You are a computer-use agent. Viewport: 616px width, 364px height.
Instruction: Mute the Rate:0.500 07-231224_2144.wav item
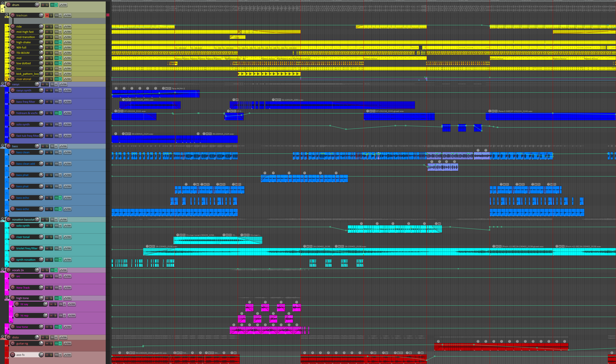click(493, 111)
